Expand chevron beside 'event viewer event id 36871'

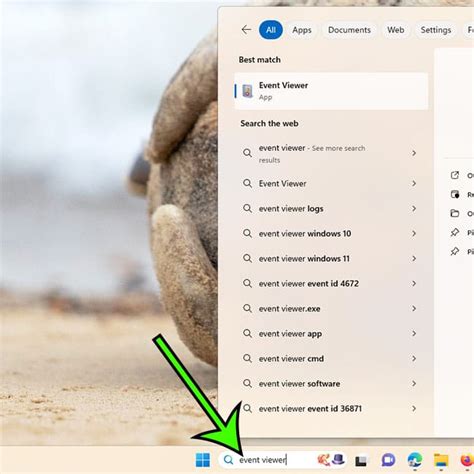coord(414,409)
